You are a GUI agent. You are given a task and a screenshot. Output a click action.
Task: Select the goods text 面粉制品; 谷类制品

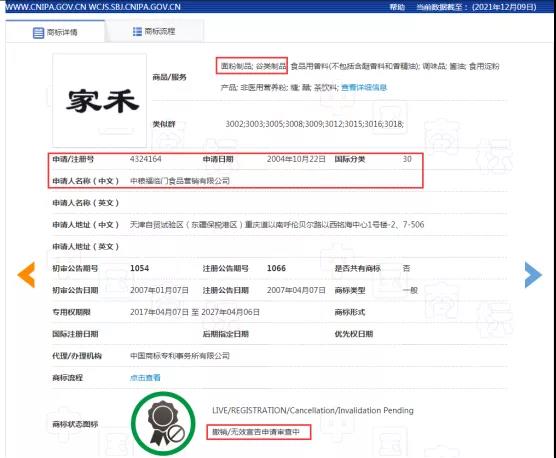click(253, 66)
